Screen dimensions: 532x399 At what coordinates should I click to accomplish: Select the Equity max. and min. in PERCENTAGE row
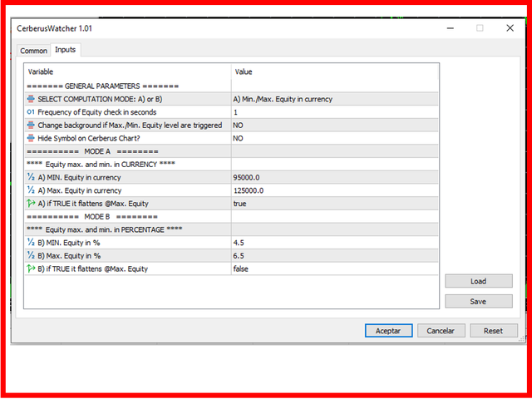[x=231, y=229]
